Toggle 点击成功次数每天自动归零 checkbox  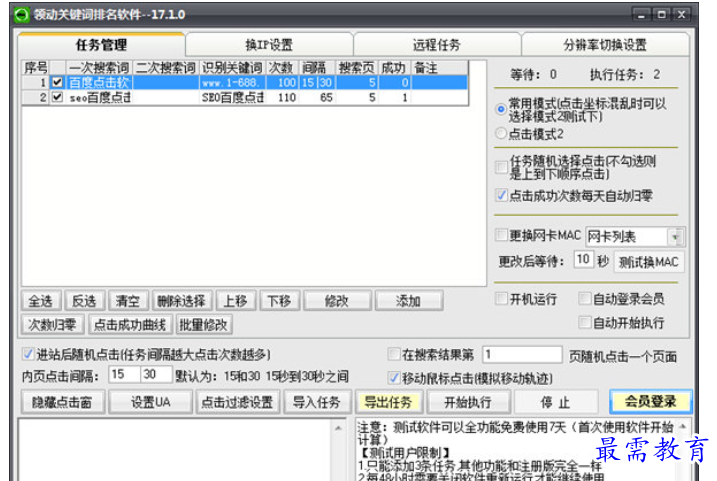click(x=501, y=196)
